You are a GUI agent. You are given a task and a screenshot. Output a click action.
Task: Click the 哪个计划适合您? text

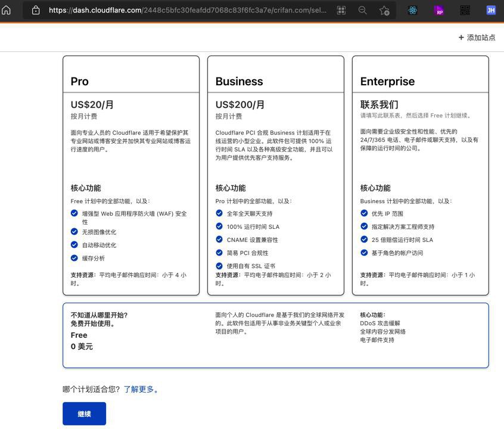91,390
